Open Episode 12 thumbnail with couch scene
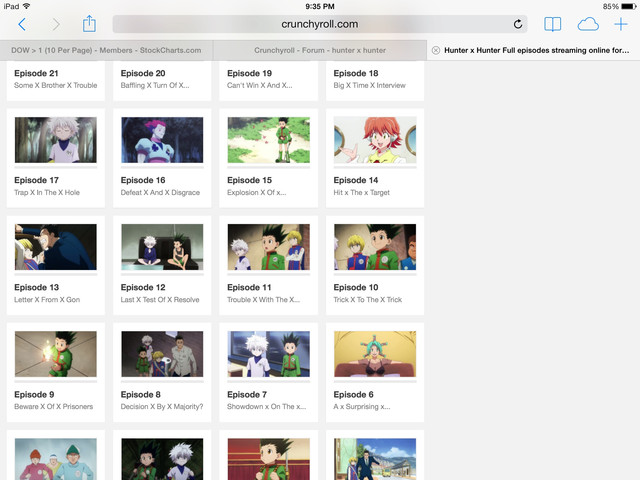The height and width of the screenshot is (480, 640). pyautogui.click(x=162, y=247)
